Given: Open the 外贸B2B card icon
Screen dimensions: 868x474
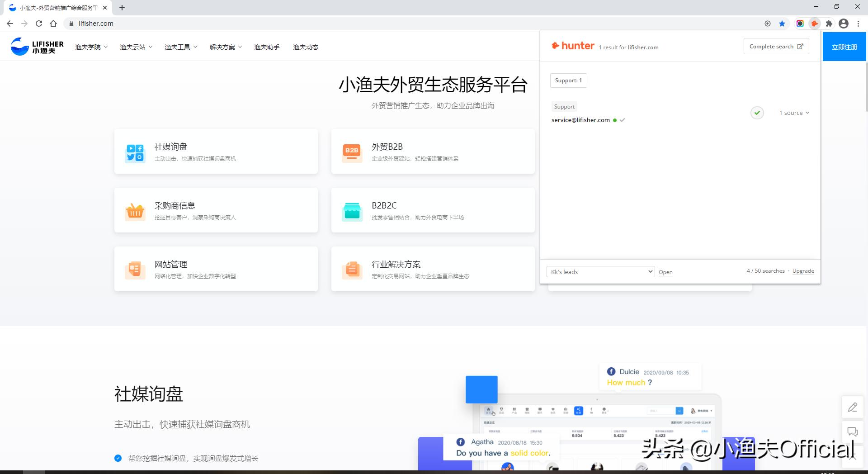Looking at the screenshot, I should 352,152.
